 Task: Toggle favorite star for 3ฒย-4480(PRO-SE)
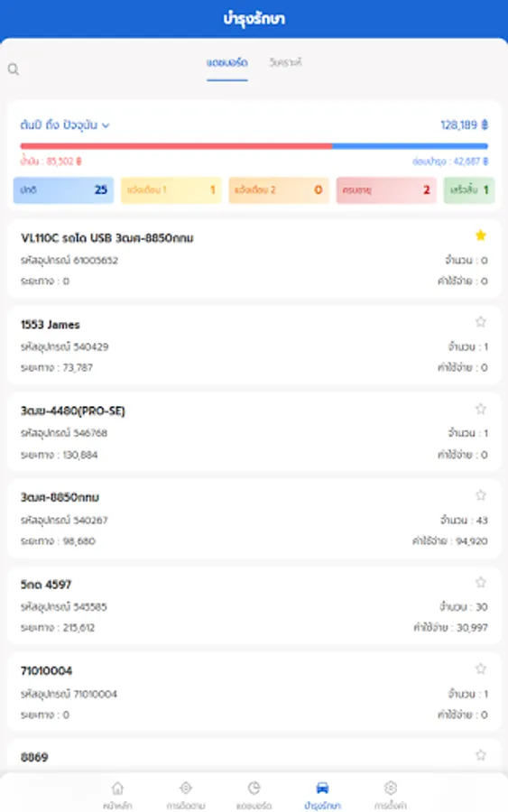pyautogui.click(x=481, y=409)
